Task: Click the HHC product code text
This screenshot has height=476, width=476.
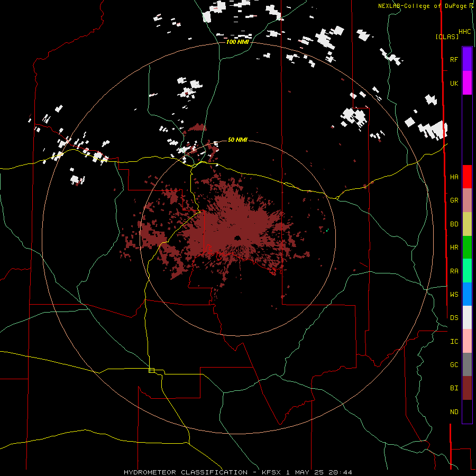Action: (x=464, y=32)
